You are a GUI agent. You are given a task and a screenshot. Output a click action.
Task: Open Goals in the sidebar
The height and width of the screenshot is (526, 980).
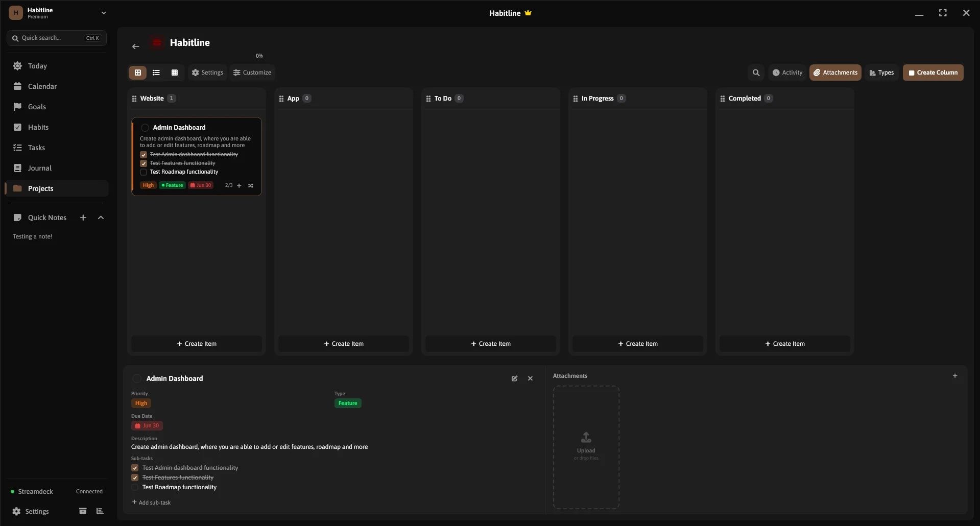pos(57,107)
